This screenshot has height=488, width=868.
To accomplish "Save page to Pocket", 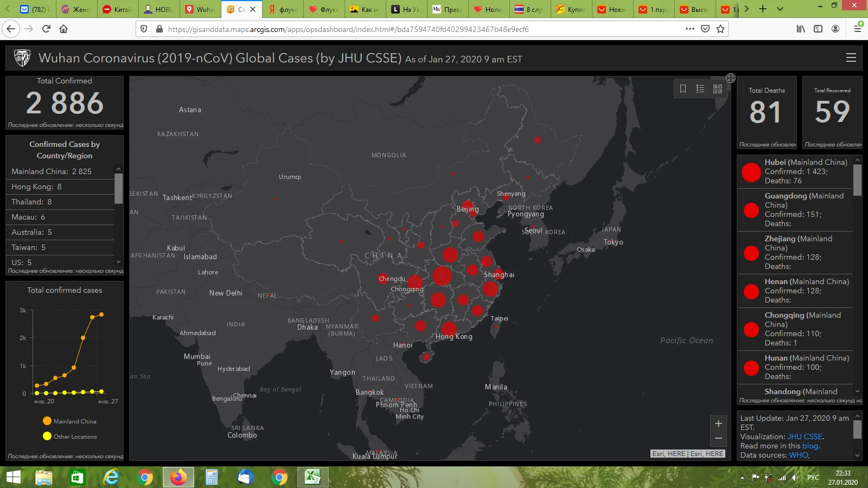I will [705, 29].
